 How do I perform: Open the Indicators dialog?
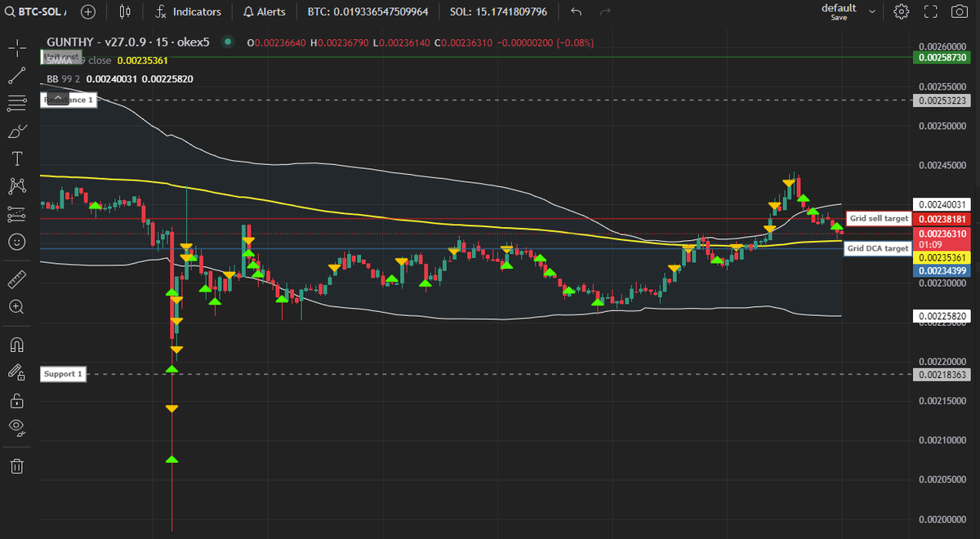189,11
